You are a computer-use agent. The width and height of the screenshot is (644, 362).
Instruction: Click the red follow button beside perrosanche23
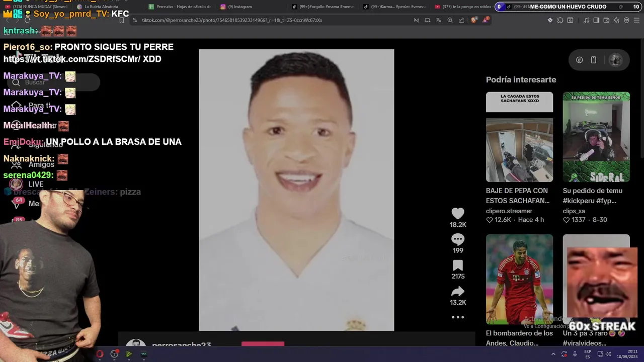coord(263,344)
